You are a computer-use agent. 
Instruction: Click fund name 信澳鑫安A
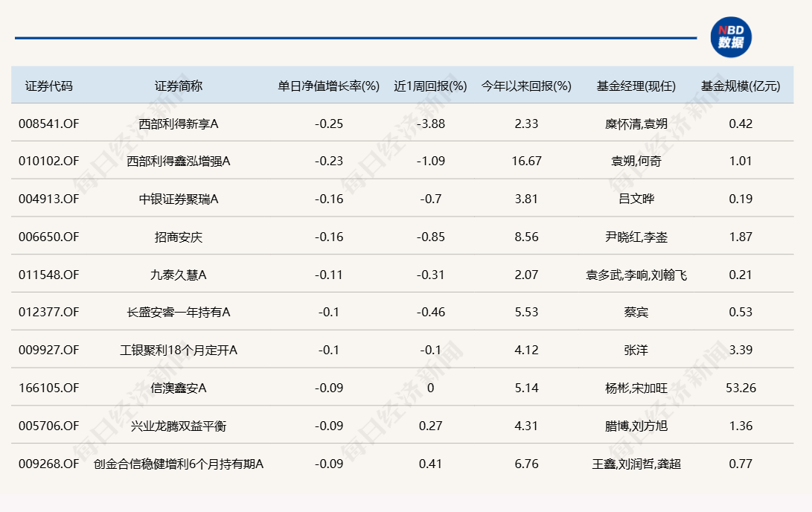(x=178, y=388)
